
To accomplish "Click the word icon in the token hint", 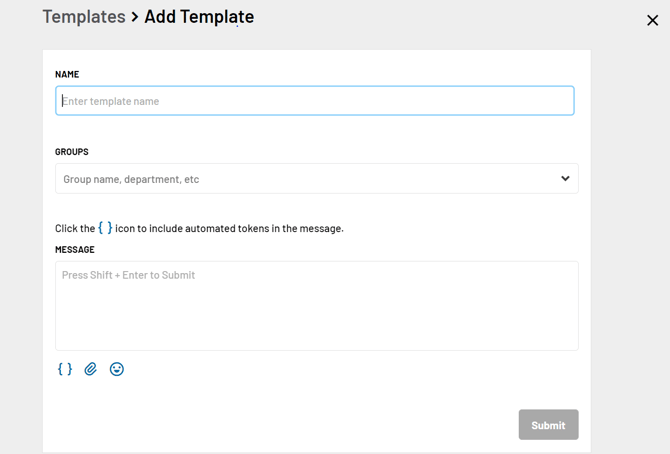I will point(125,229).
